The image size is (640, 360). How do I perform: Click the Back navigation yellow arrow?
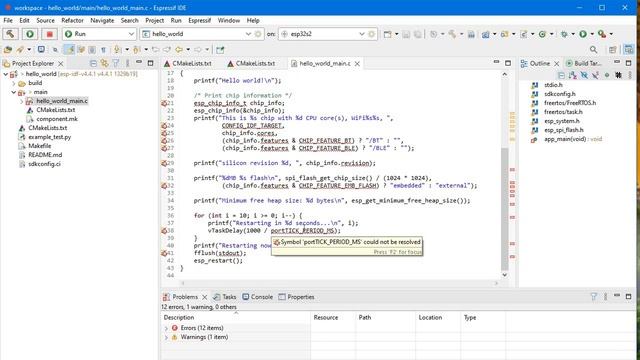point(179,49)
